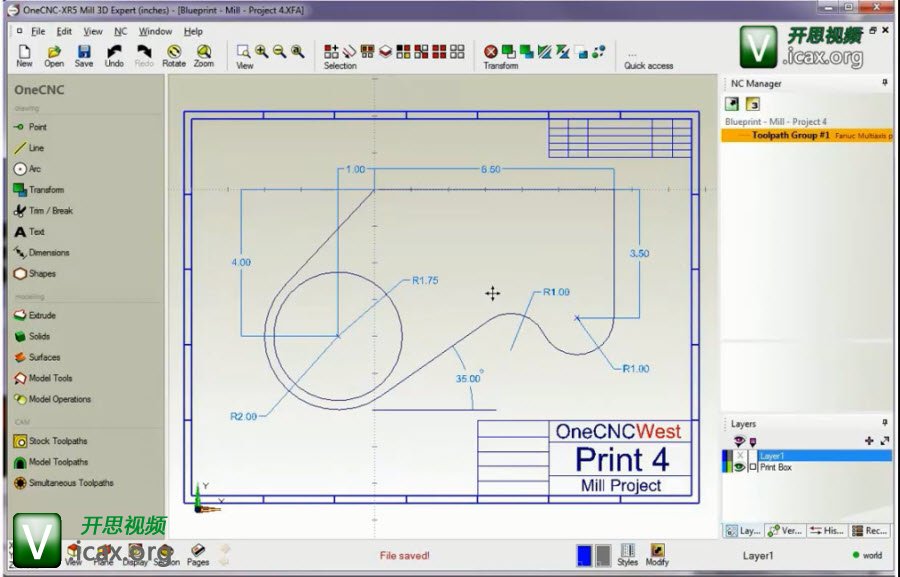The image size is (900, 577).
Task: Open the View menu
Action: [93, 32]
